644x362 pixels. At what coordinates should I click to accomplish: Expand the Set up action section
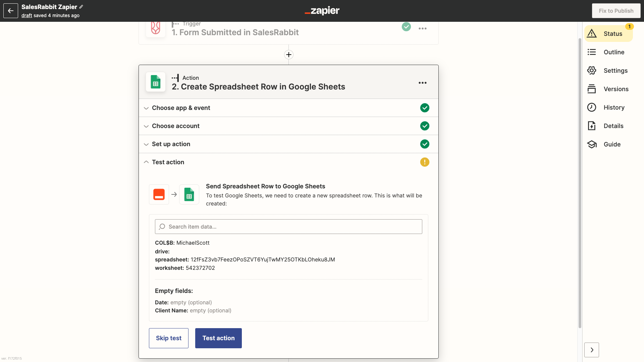(288, 144)
